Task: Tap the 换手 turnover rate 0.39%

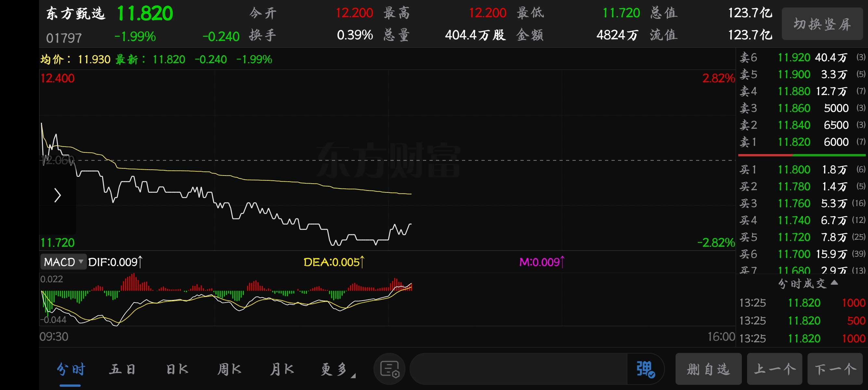Action: [x=355, y=35]
